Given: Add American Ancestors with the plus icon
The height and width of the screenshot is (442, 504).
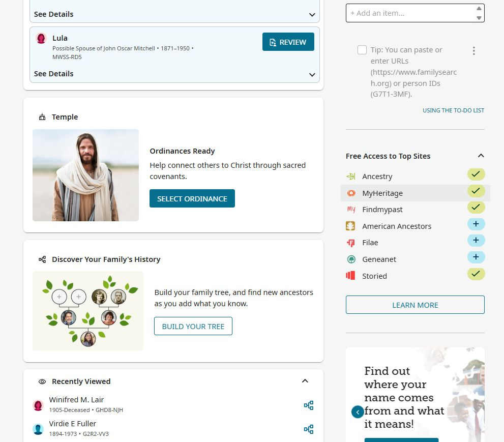Looking at the screenshot, I should tap(476, 224).
